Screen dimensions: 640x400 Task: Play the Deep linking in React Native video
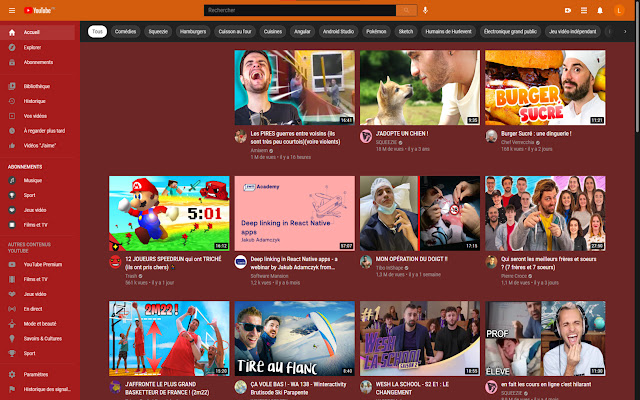294,213
